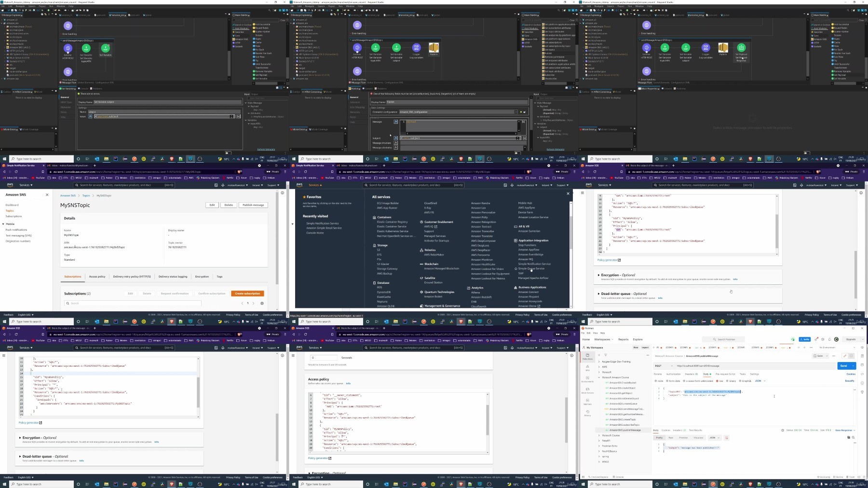Open the Authorization tab in Postman request
The width and height of the screenshot is (868, 488).
[x=673, y=374]
